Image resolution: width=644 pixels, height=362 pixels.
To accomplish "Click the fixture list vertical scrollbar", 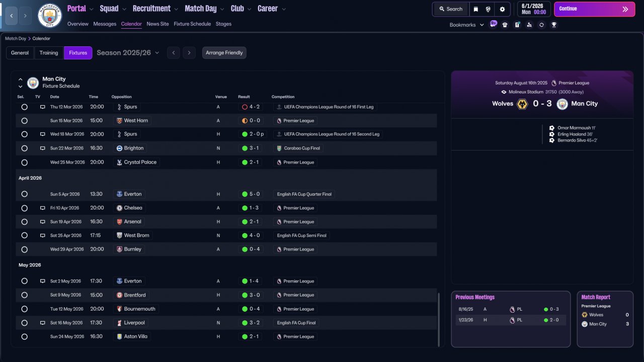I will tap(439, 319).
